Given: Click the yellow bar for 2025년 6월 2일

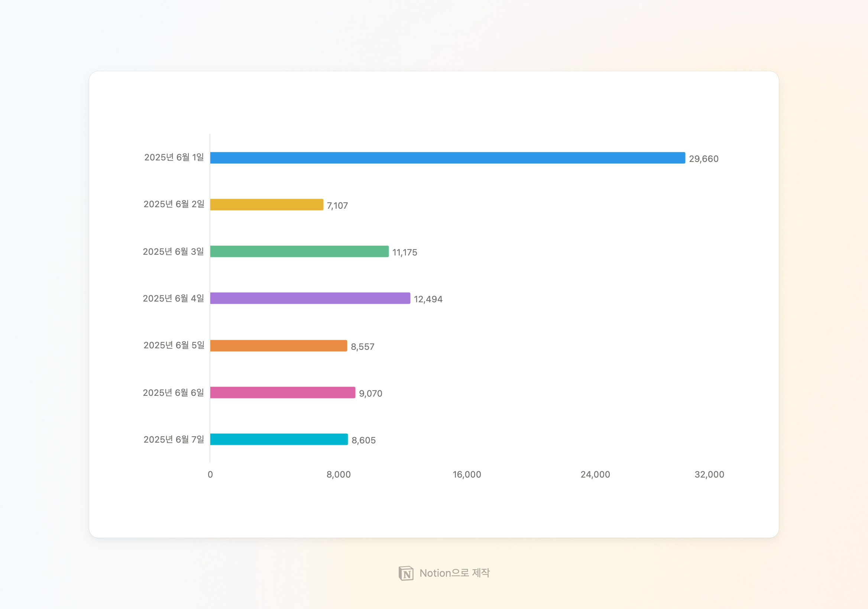Looking at the screenshot, I should click(266, 205).
